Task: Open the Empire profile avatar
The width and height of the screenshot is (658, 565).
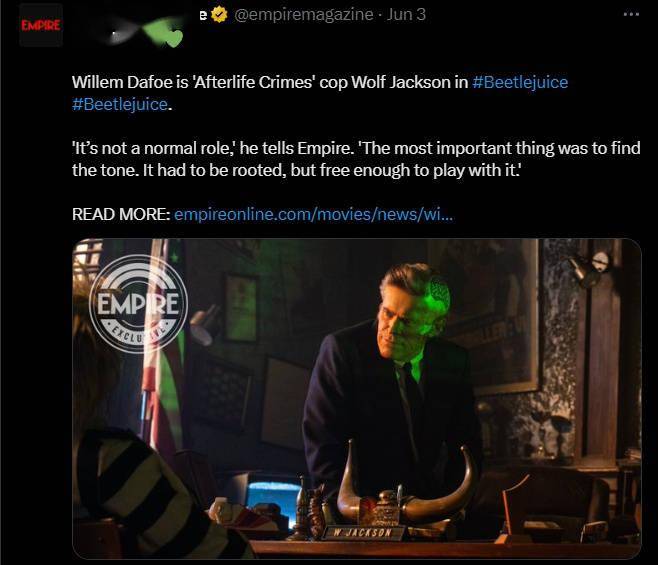Action: point(41,25)
